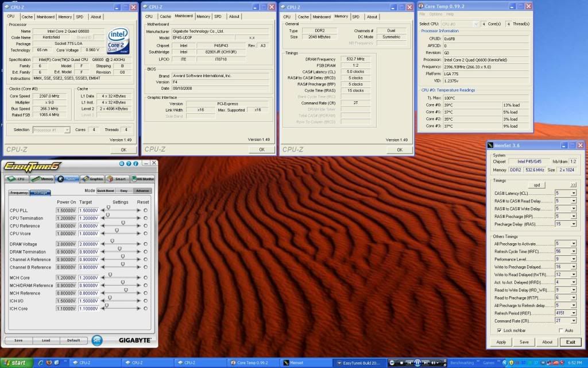The height and width of the screenshot is (368, 588).
Task: Select the Tuner section in EasyTune6
Action: 67,179
